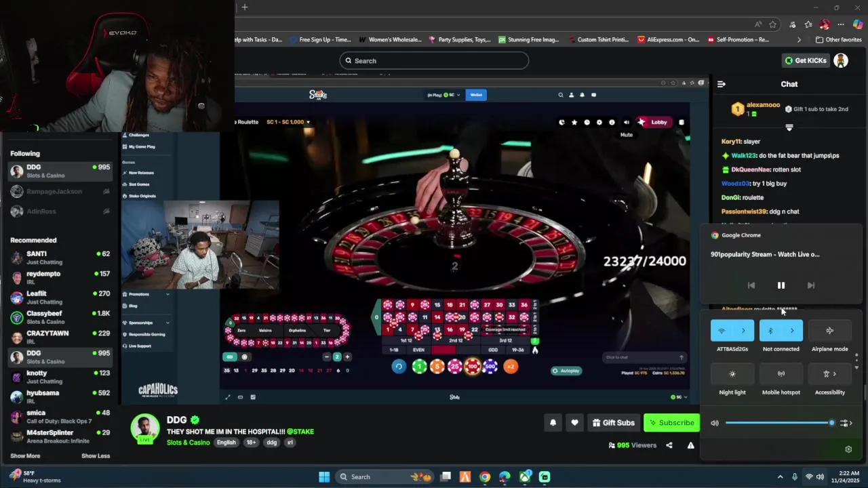
Task: Open Party Supplies, Toys bookmark
Action: [459, 40]
